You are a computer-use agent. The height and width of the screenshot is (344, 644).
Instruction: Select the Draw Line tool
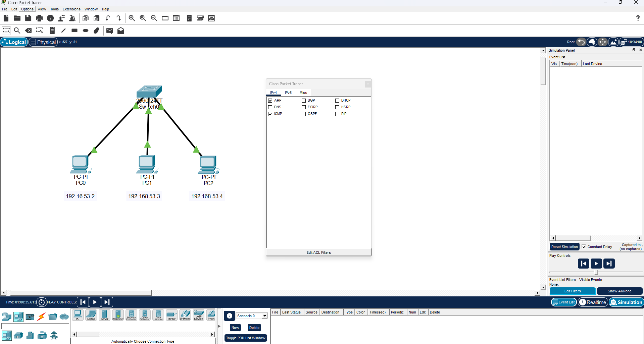pyautogui.click(x=63, y=31)
